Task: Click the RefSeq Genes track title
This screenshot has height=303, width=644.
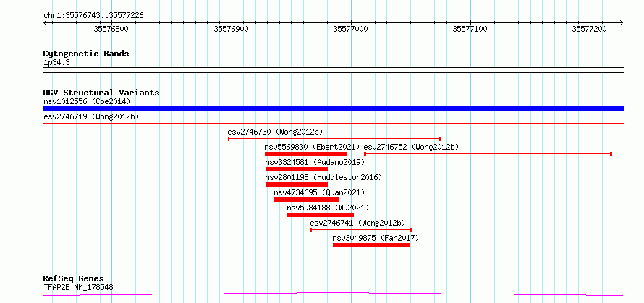Action: pyautogui.click(x=73, y=279)
